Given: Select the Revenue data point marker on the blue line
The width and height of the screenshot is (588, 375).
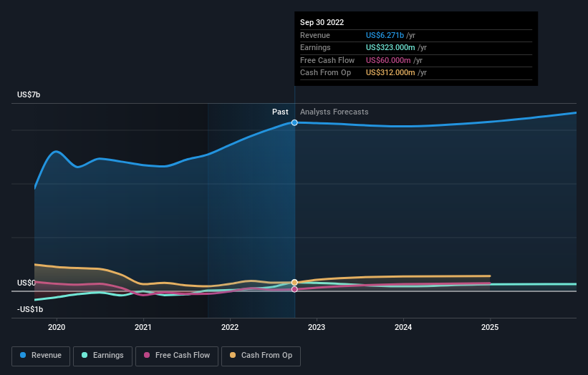Looking at the screenshot, I should [294, 122].
